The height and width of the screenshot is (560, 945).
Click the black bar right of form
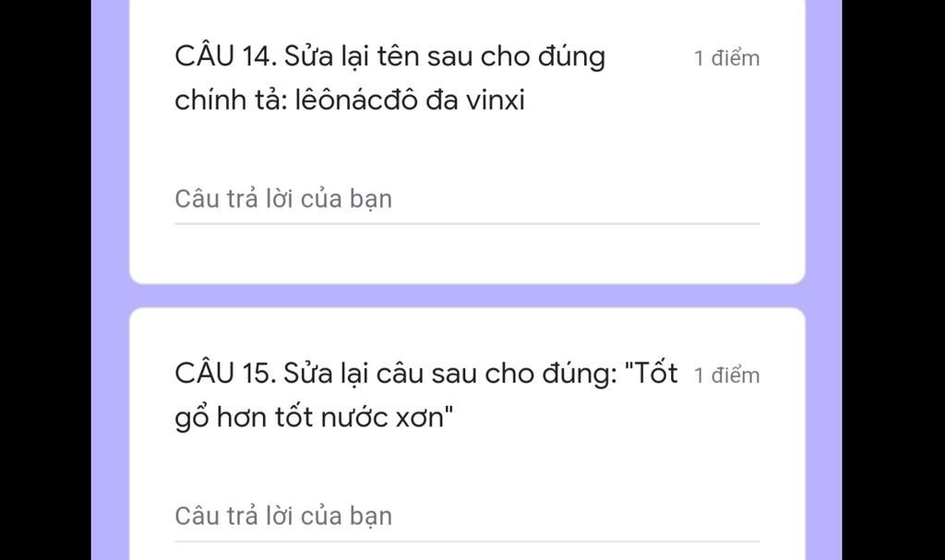click(893, 280)
